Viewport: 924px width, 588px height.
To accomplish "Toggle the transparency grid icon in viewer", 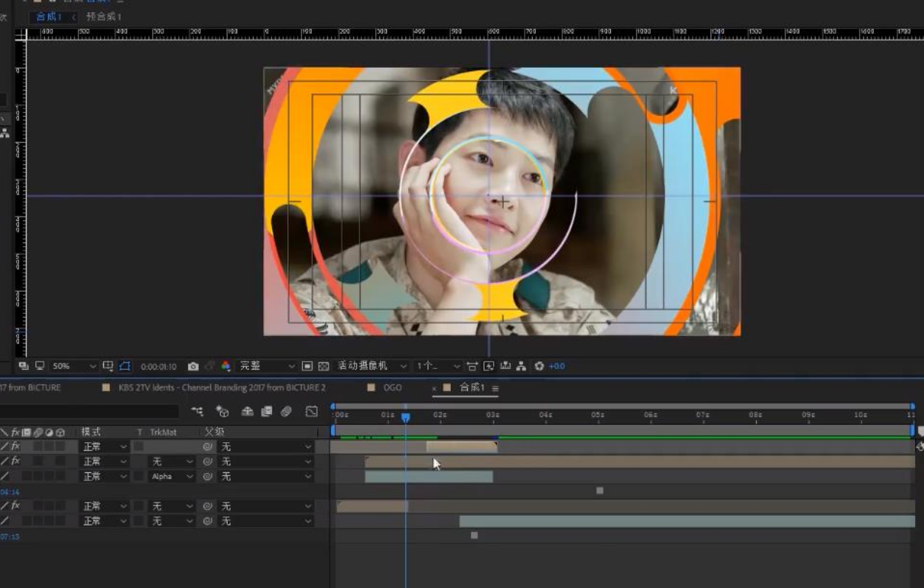I will [323, 366].
